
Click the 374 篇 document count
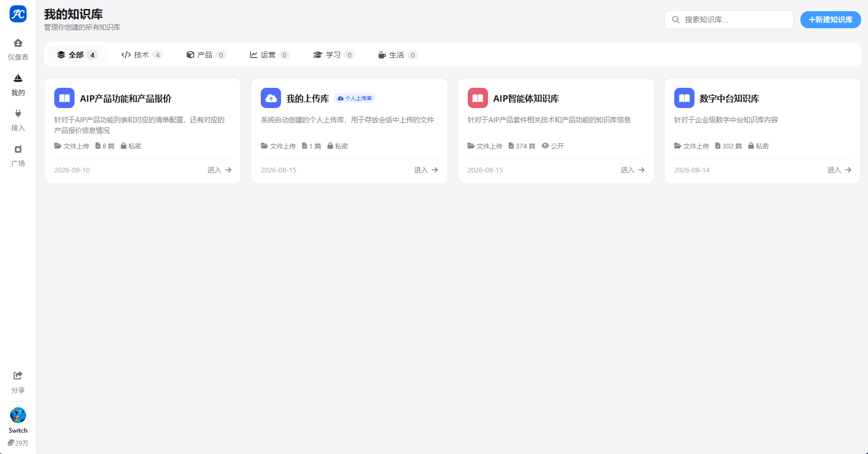pos(522,146)
